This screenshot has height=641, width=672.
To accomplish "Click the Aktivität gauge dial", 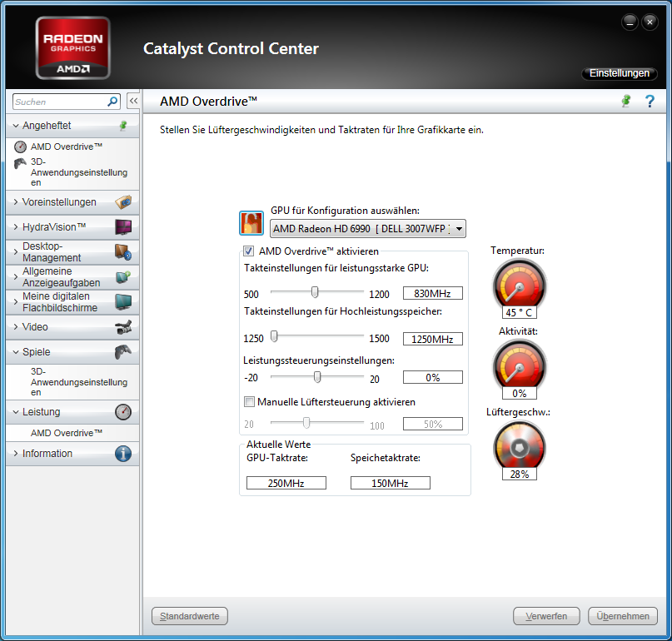I will pos(520,365).
